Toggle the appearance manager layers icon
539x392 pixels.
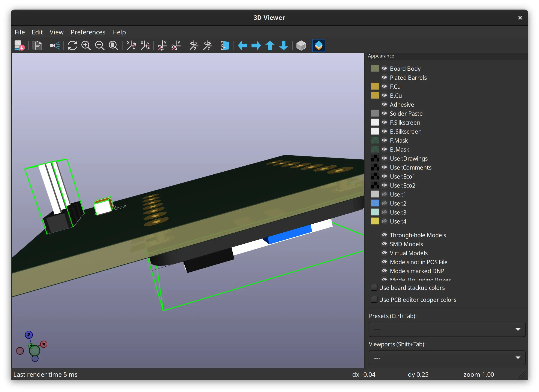[319, 45]
